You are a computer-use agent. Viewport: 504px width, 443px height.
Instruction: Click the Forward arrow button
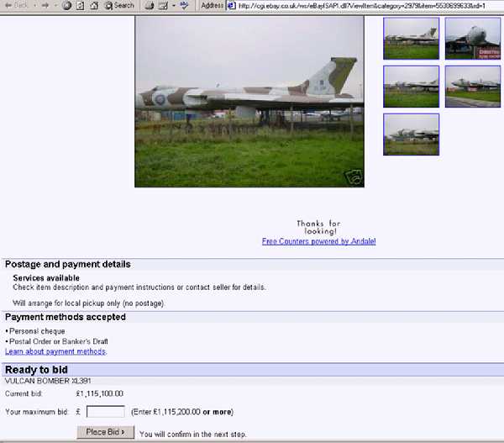point(43,5)
